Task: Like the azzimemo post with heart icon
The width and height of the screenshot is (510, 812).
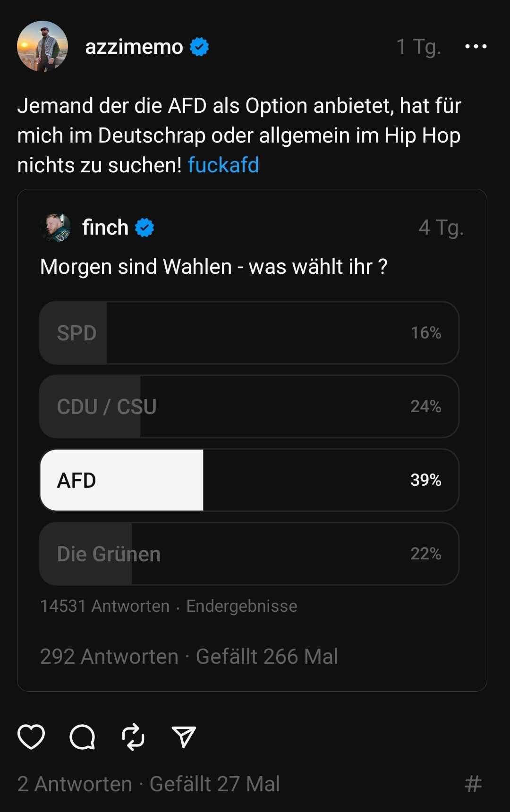Action: (31, 736)
